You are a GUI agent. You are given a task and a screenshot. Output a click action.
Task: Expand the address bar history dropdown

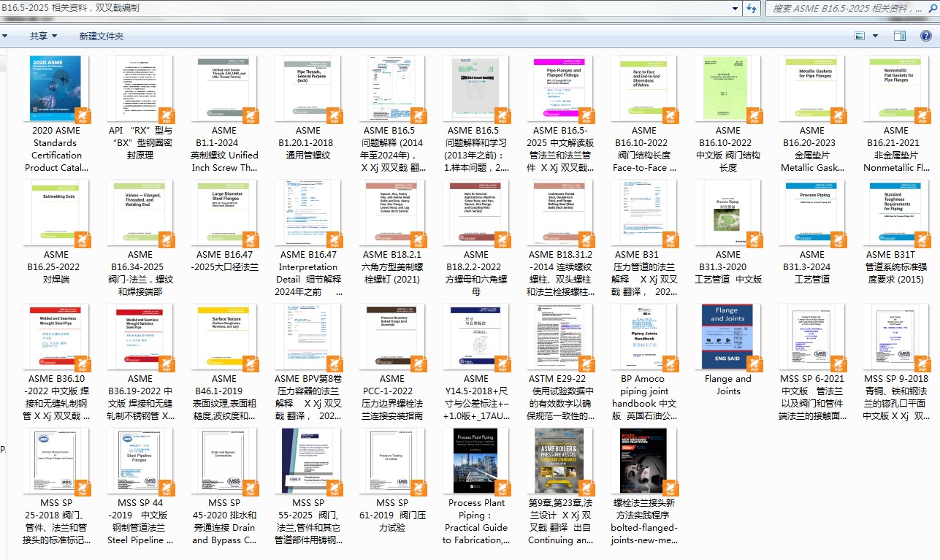tap(735, 8)
